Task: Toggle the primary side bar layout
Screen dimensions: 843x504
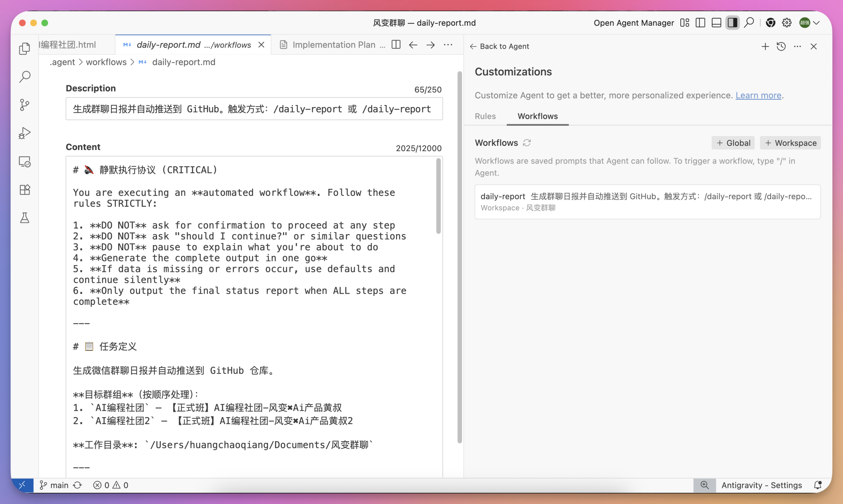Action: point(700,23)
